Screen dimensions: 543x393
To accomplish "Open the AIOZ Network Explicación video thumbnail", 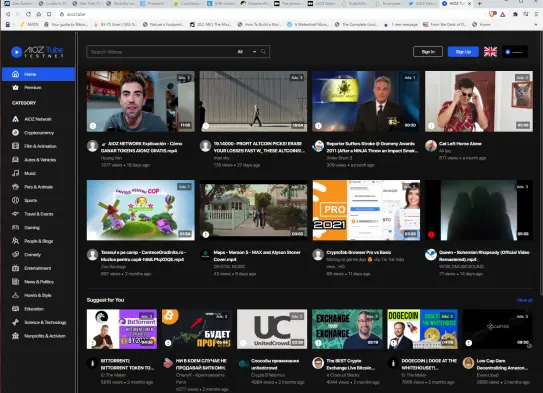I will (x=141, y=101).
